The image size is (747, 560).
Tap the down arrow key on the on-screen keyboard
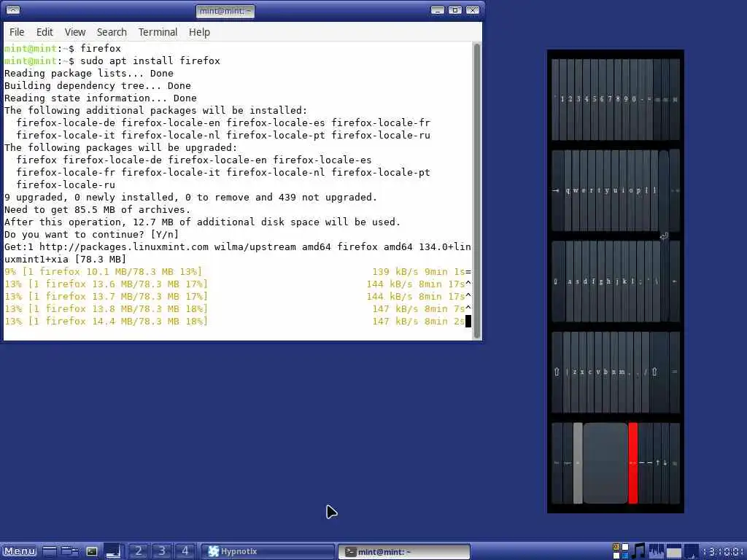(665, 463)
